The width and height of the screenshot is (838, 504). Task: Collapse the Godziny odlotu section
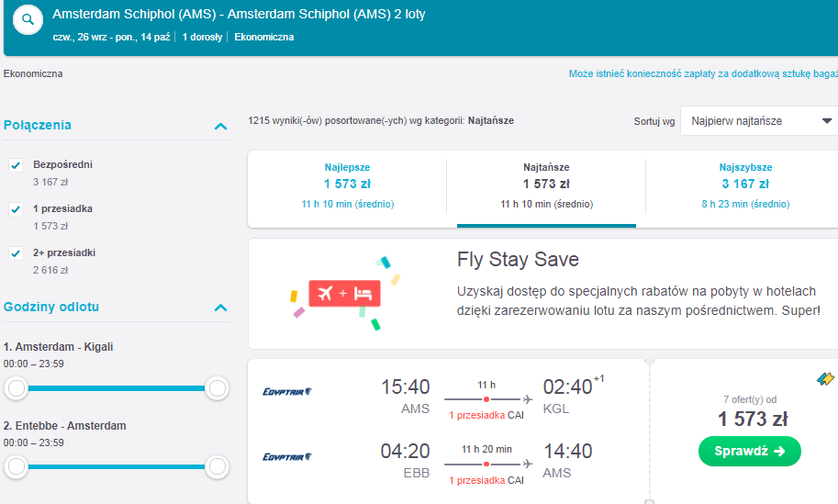point(220,308)
